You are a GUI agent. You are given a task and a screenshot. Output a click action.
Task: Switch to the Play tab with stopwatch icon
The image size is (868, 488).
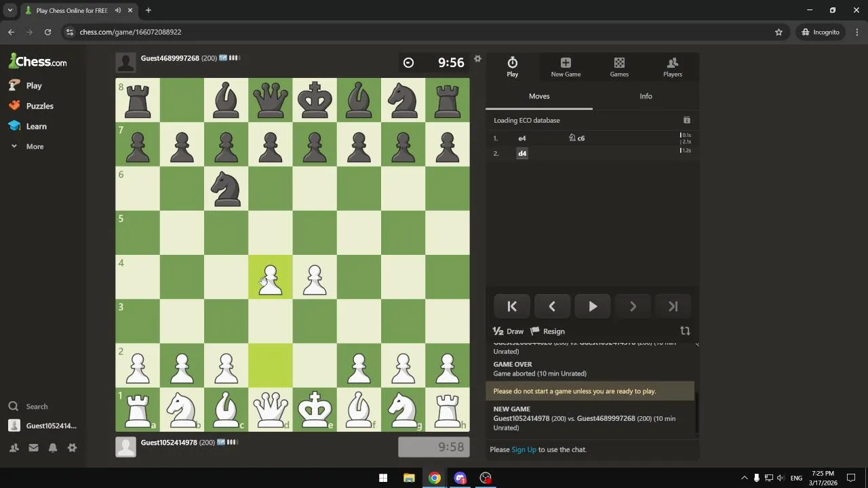pyautogui.click(x=513, y=67)
